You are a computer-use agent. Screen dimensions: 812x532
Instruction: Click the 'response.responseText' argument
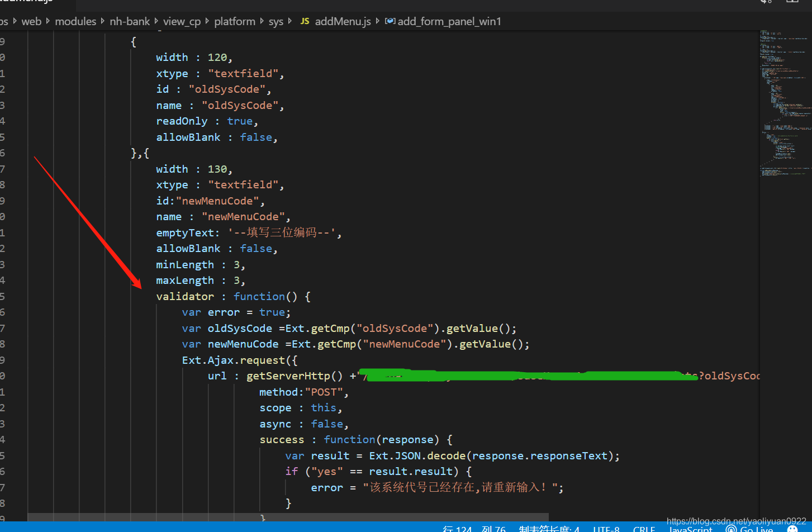click(x=540, y=455)
